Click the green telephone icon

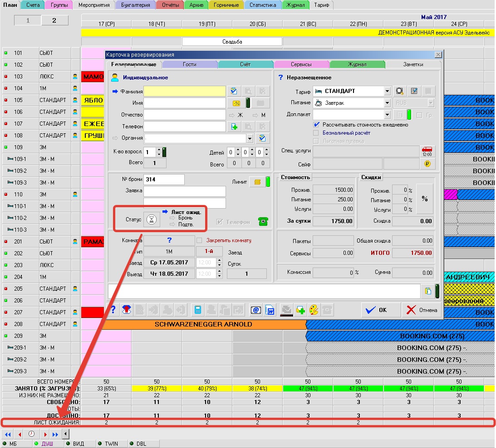tap(263, 222)
